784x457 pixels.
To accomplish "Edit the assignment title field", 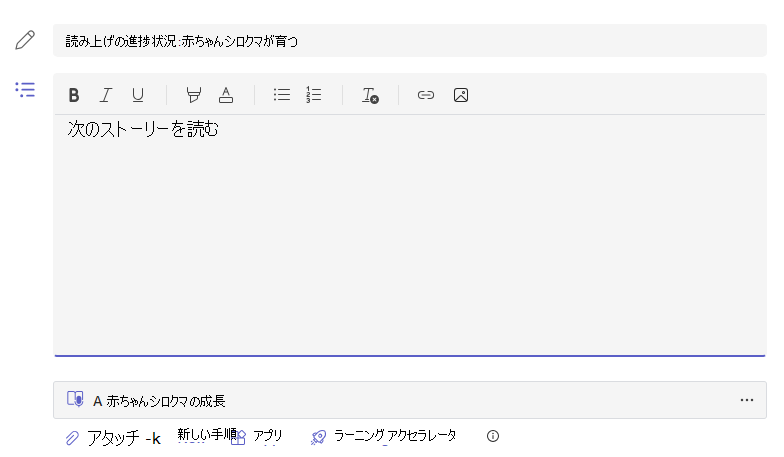I will pos(410,40).
